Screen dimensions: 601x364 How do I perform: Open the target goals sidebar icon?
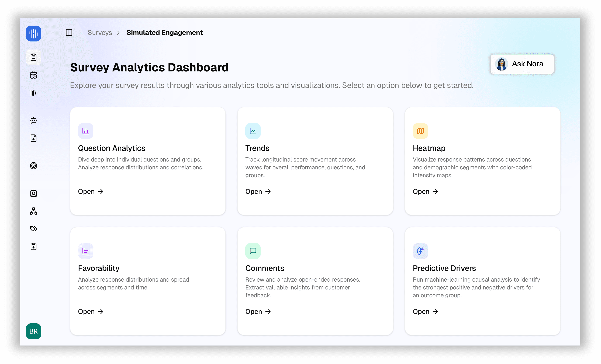(x=33, y=166)
